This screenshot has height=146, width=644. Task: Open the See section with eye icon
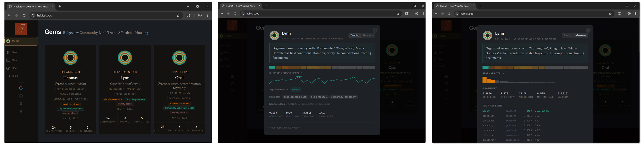click(14, 68)
